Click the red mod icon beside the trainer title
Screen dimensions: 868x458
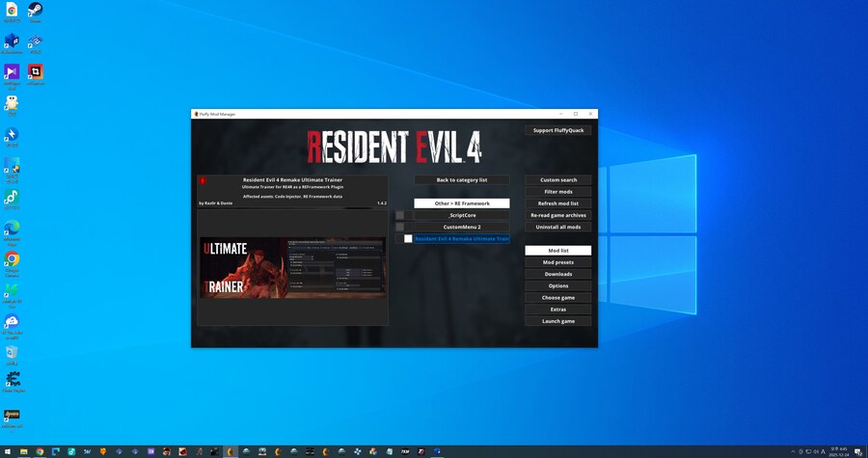pyautogui.click(x=203, y=180)
